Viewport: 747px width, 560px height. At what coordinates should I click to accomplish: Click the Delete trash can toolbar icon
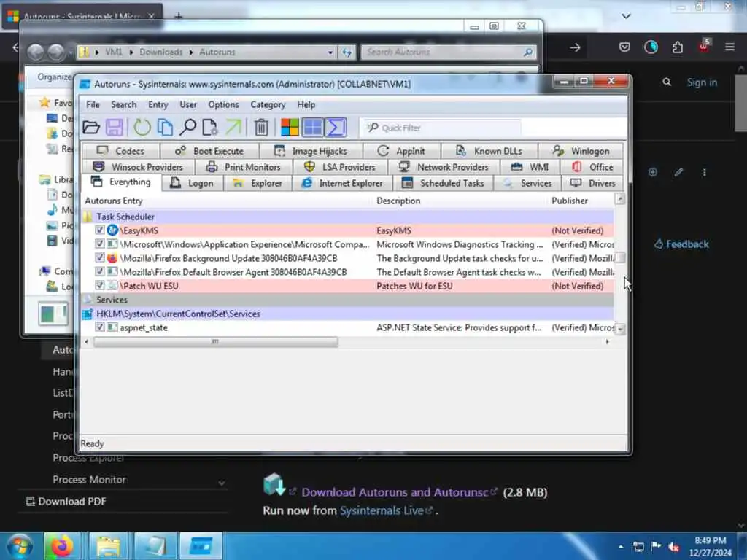pyautogui.click(x=261, y=128)
